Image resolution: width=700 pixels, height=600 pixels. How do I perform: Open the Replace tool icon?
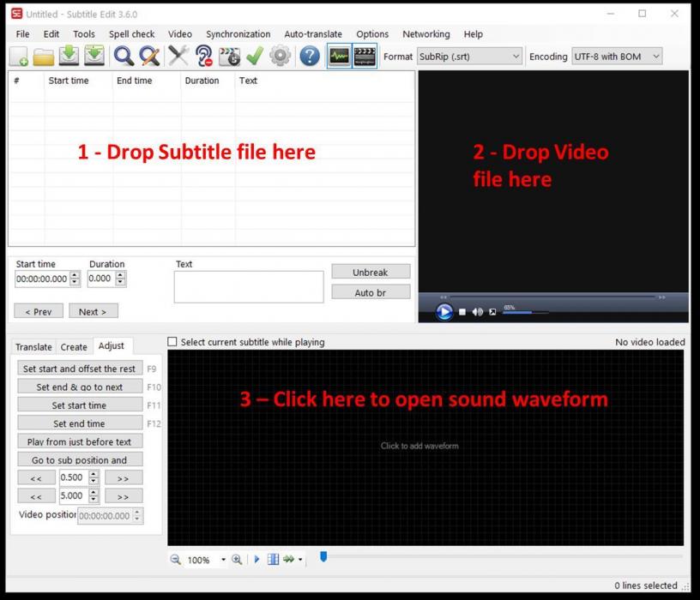coord(150,57)
